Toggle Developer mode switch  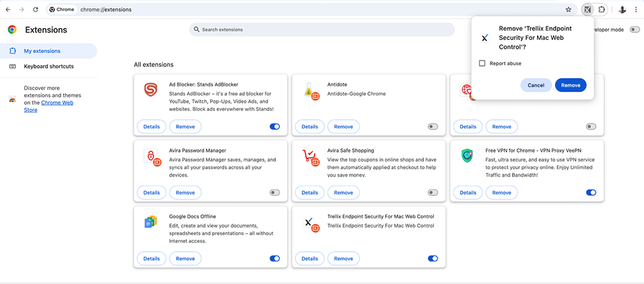pos(635,30)
